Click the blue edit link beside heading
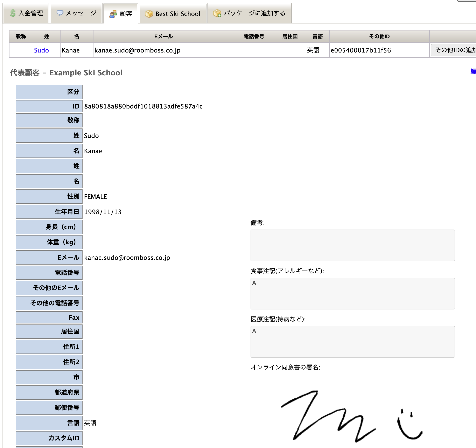Viewport: 476px width, 448px height. point(473,71)
